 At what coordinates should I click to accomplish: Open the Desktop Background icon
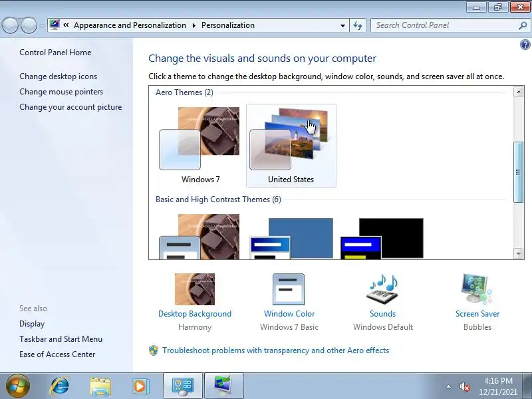[195, 289]
